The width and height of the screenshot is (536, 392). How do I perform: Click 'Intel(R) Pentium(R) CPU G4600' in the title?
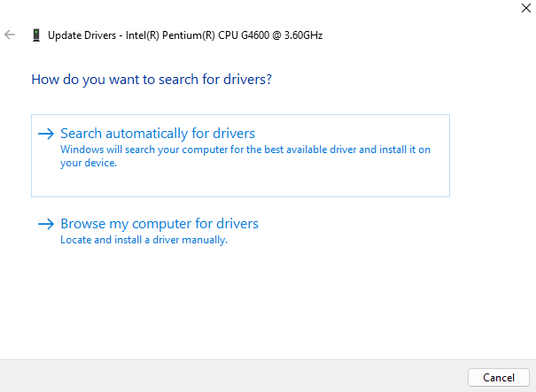click(198, 35)
